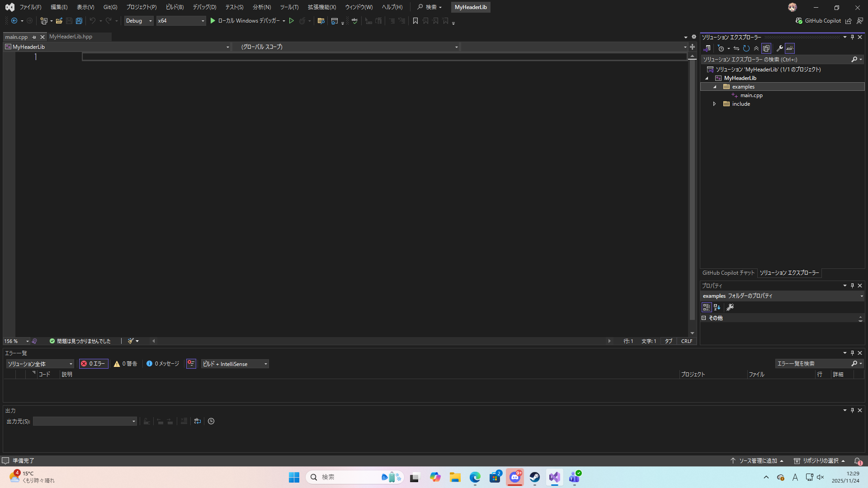The height and width of the screenshot is (488, 868).
Task: Click the GitHub Copilot button
Action: 818,21
